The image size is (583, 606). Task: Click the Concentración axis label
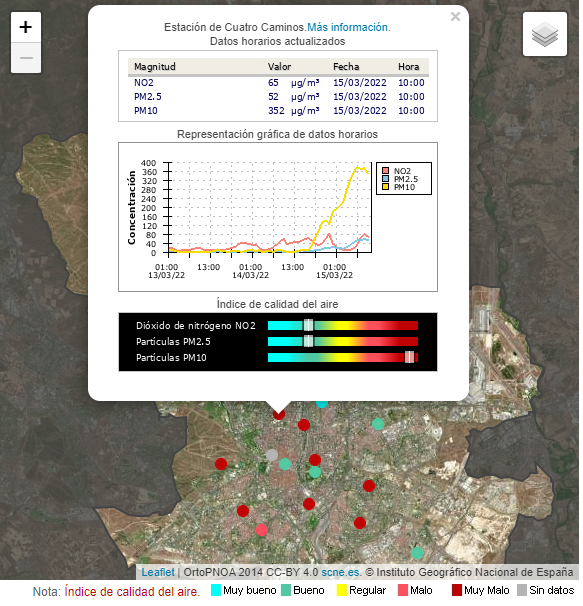coord(132,208)
